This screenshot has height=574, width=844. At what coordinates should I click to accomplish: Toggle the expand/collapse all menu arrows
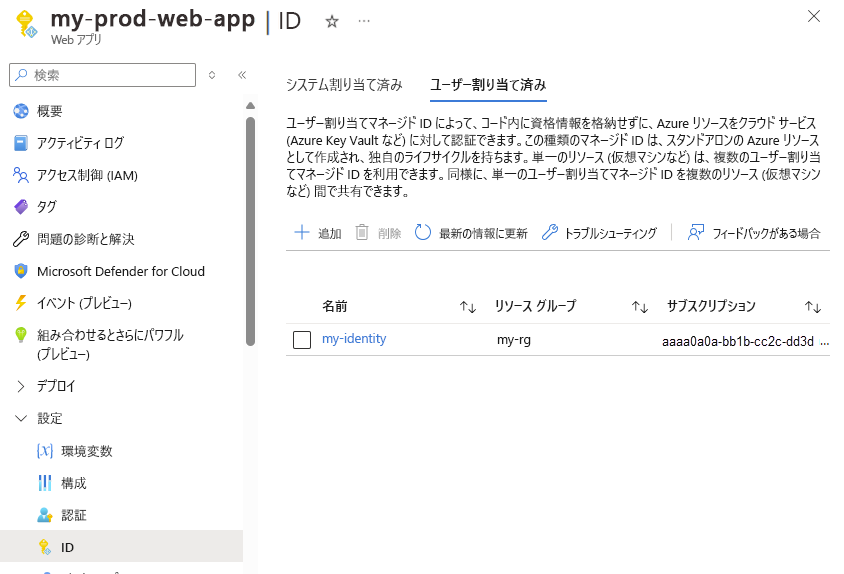212,75
